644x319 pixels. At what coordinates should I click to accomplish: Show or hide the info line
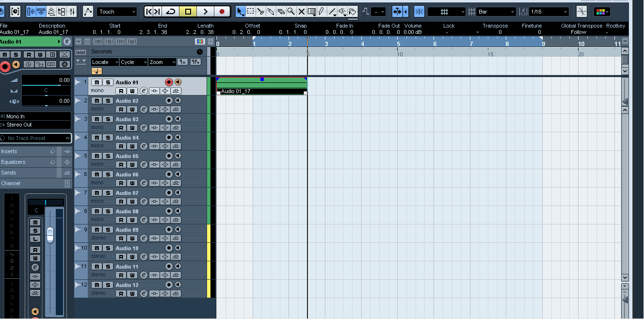coord(41,12)
